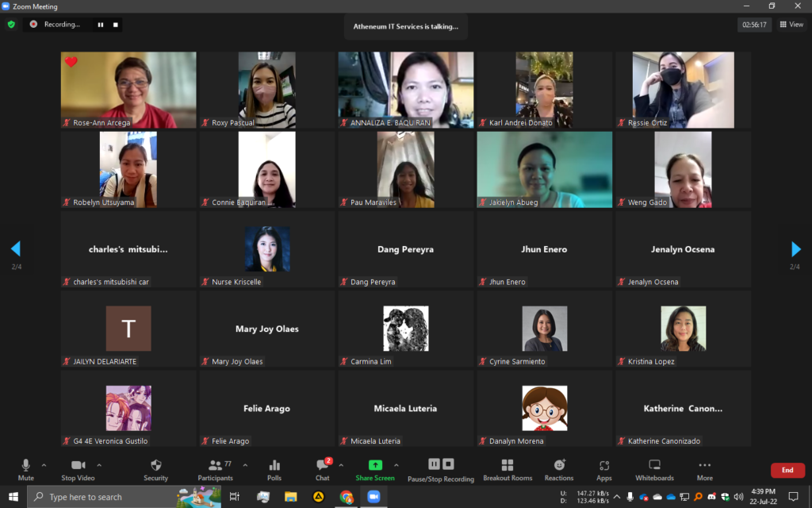Open the Apps icon
This screenshot has height=508, width=812.
[x=604, y=465]
